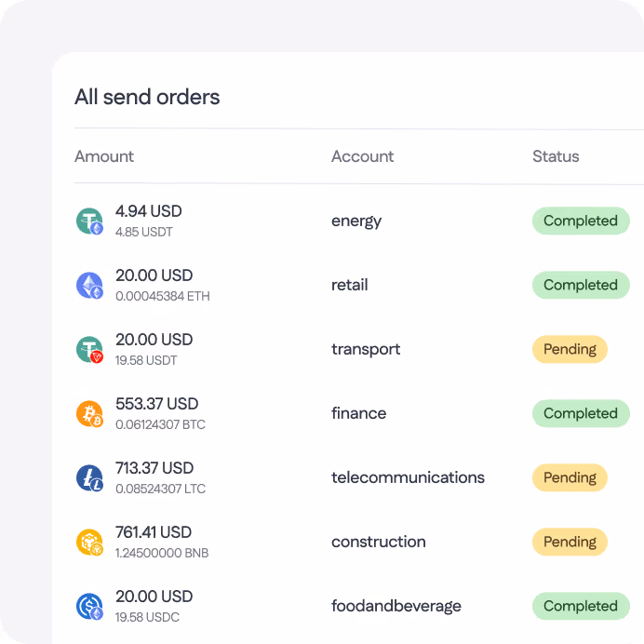Select the 553.37 USD amount
644x644 pixels.
coord(157,404)
